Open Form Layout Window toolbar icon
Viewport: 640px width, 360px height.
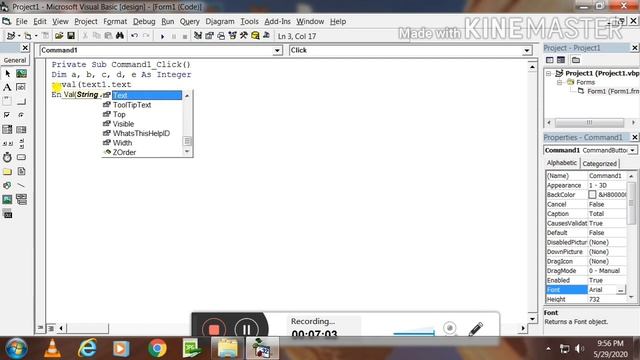pos(221,36)
